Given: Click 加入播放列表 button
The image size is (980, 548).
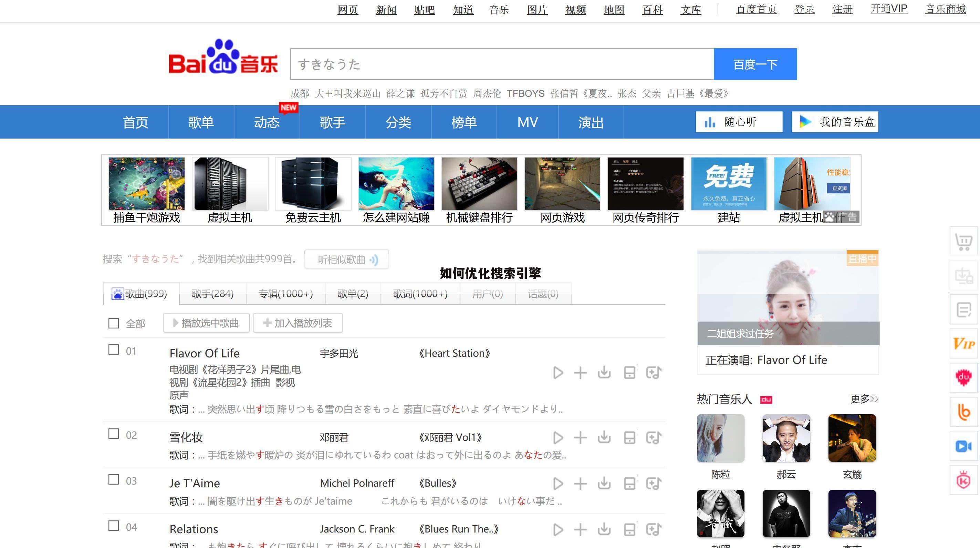Looking at the screenshot, I should (298, 323).
